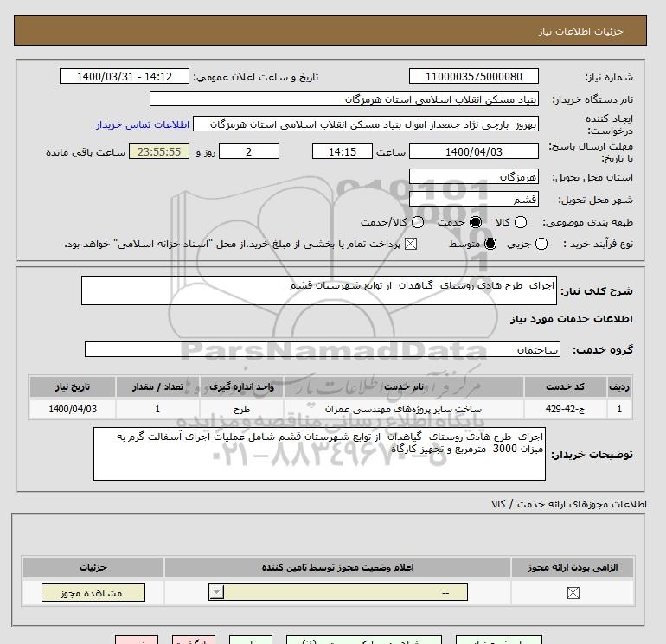Image resolution: width=666 pixels, height=644 pixels.
Task: Choose the جزیی purchase process option
Action: click(x=541, y=244)
